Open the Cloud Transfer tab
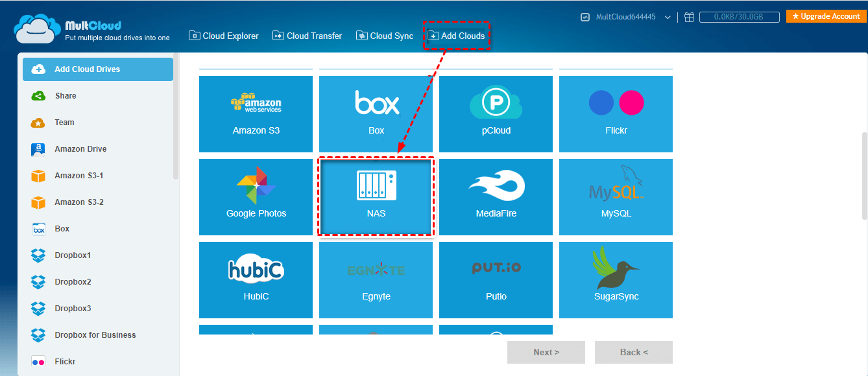The width and height of the screenshot is (868, 376). coord(307,36)
